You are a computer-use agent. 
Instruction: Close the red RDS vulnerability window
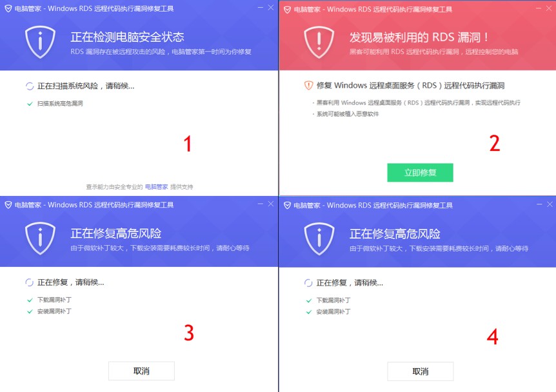[x=549, y=8]
